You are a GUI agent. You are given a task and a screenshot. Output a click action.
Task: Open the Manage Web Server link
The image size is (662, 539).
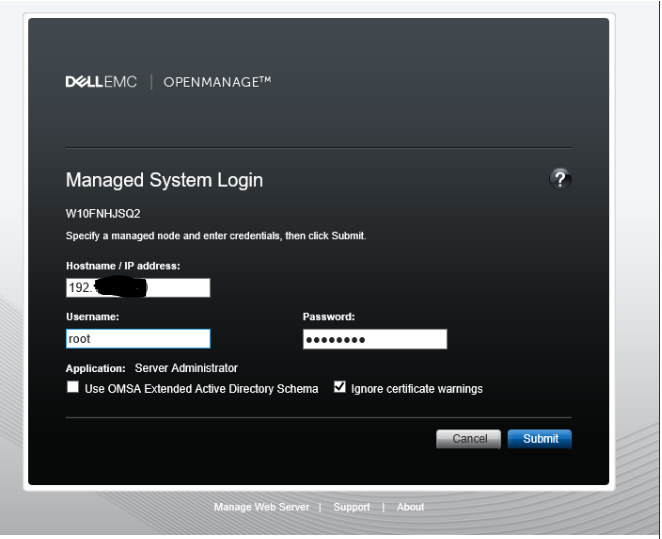(x=261, y=507)
